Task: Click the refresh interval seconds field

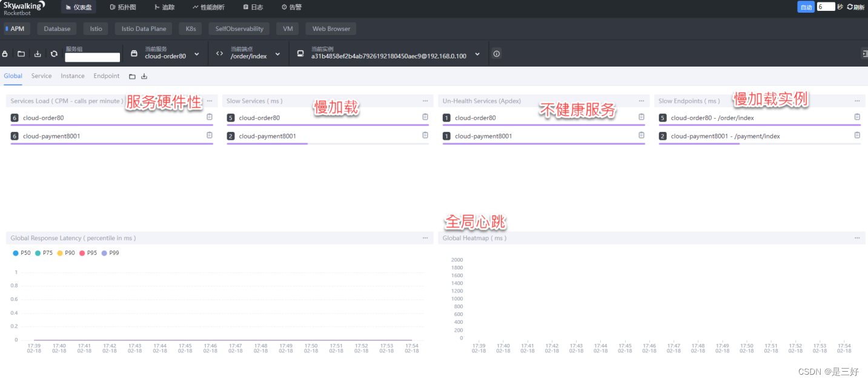Action: click(x=826, y=7)
